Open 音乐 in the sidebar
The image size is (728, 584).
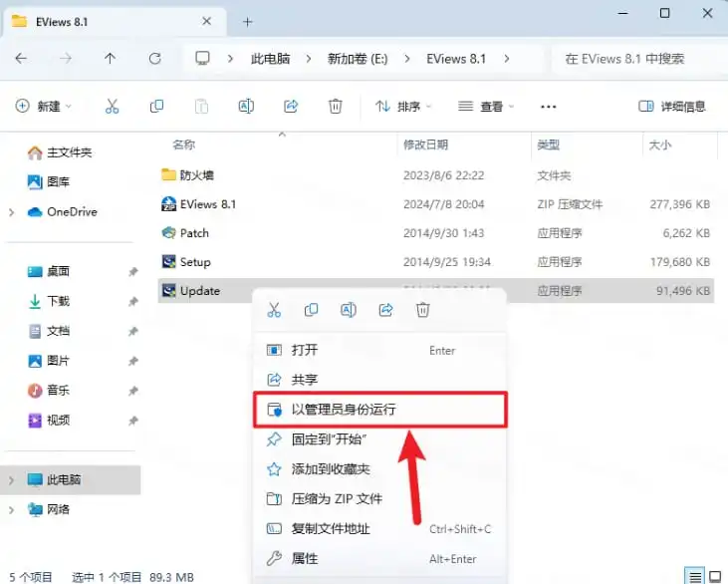pyautogui.click(x=48, y=391)
